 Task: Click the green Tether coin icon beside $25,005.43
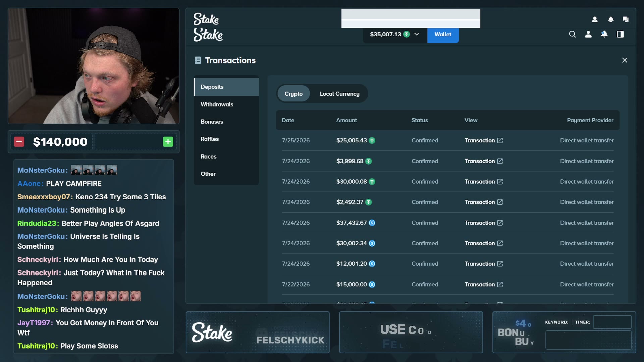[372, 141]
